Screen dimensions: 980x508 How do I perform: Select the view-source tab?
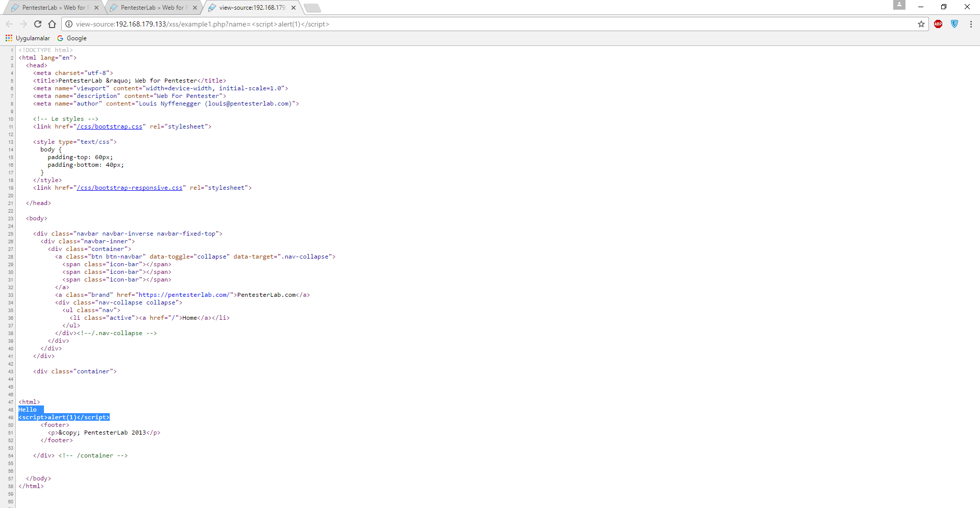[x=252, y=8]
